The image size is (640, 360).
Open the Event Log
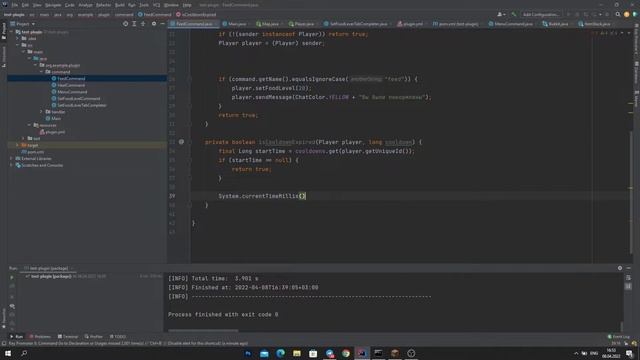[x=619, y=337]
